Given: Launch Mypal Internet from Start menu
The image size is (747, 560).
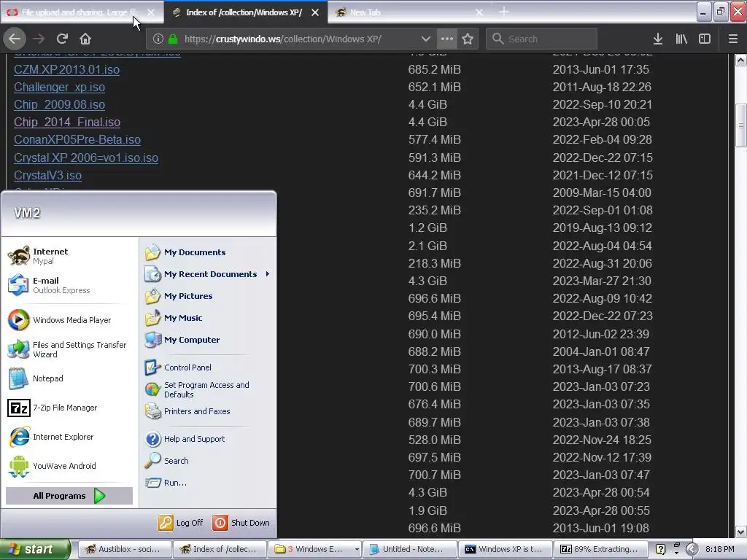Looking at the screenshot, I should [69, 256].
